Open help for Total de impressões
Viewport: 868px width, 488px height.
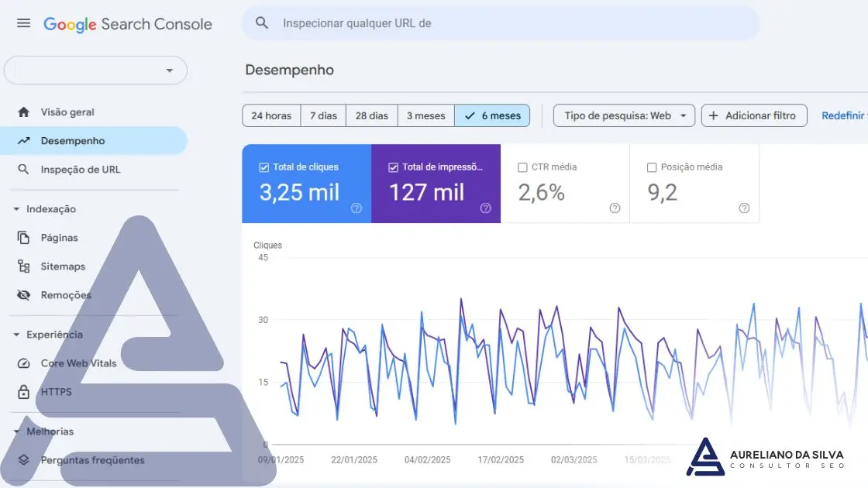pyautogui.click(x=485, y=208)
